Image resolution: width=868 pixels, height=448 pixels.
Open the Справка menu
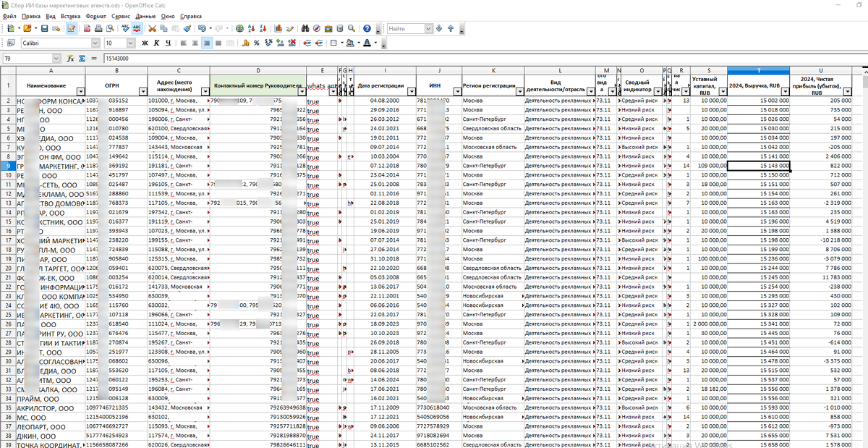190,15
